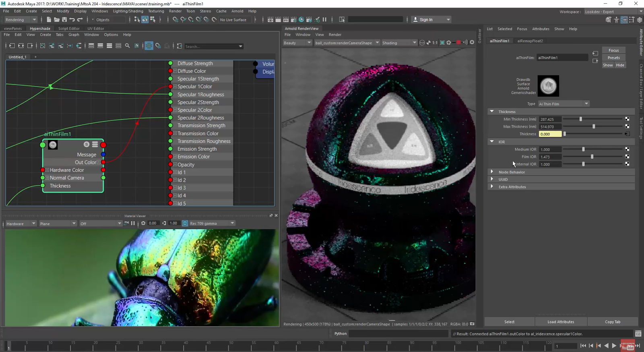Collapse the Thickness section
The width and height of the screenshot is (644, 352).
492,112
